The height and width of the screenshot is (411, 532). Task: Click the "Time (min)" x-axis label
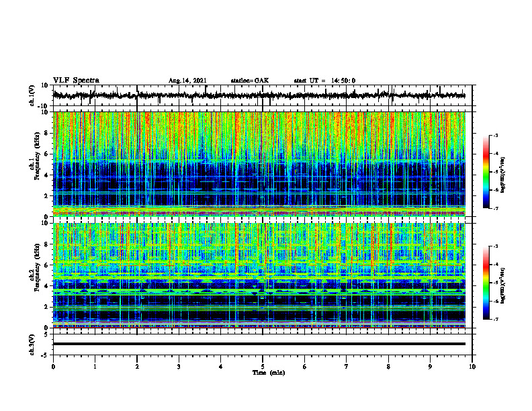[269, 373]
